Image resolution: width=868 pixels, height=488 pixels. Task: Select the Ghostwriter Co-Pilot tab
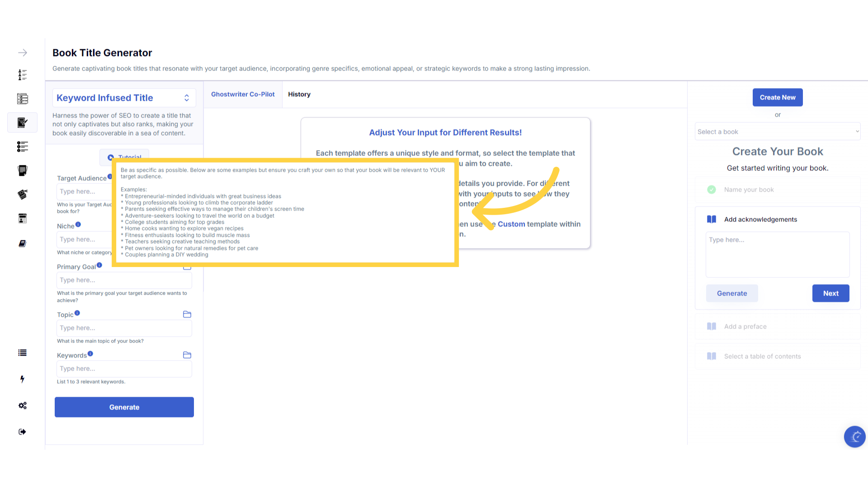pyautogui.click(x=243, y=94)
